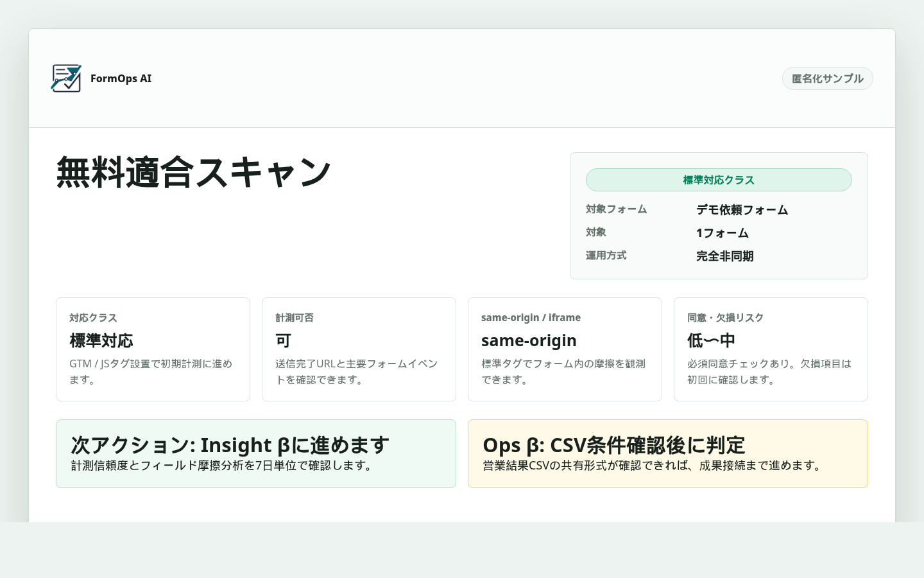This screenshot has width=924, height=578.
Task: Click the 無料適合スキャン page title
Action: point(194,171)
